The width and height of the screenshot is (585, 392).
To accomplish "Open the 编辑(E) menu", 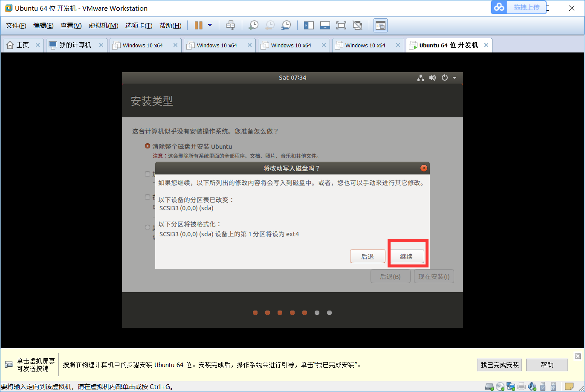I will (43, 26).
